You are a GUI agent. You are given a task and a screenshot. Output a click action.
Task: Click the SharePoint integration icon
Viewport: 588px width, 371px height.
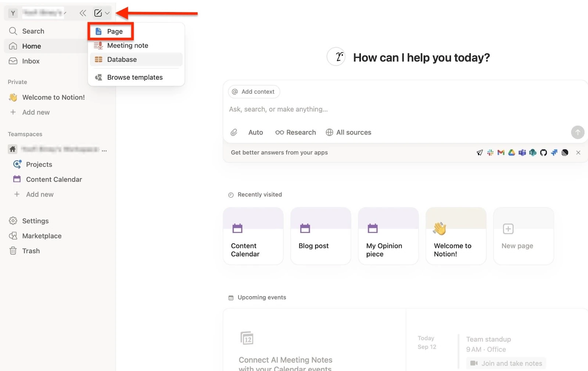point(533,153)
